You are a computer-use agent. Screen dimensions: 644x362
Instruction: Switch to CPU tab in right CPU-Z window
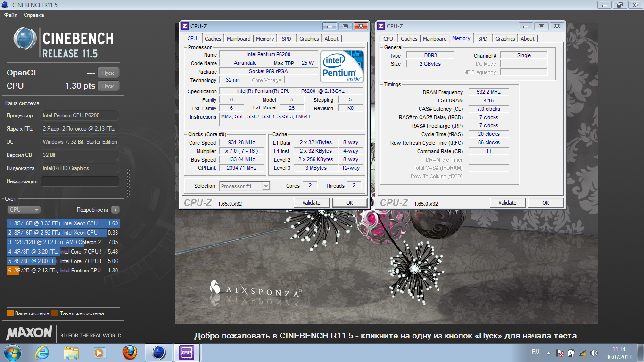click(x=388, y=39)
